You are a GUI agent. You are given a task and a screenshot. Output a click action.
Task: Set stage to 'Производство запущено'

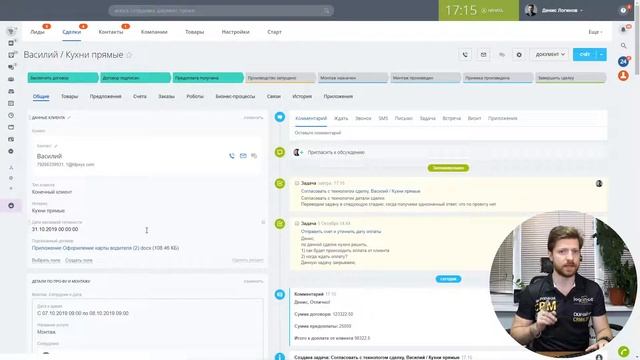[x=280, y=78]
